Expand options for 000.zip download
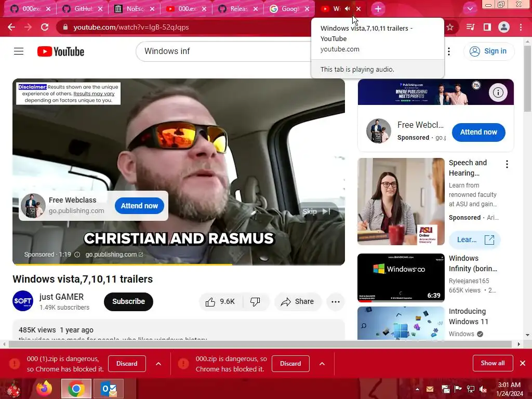 (322, 364)
